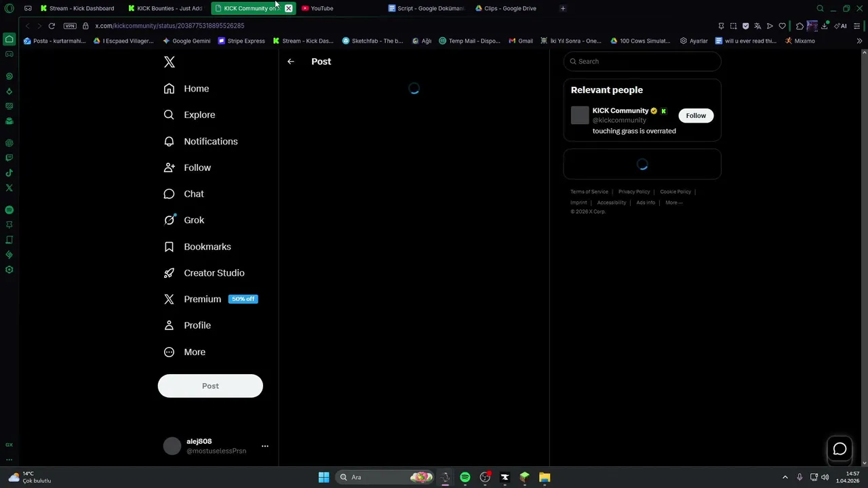Open ChatGPT in Opera sidebar
This screenshot has height=488, width=868.
tap(9, 143)
